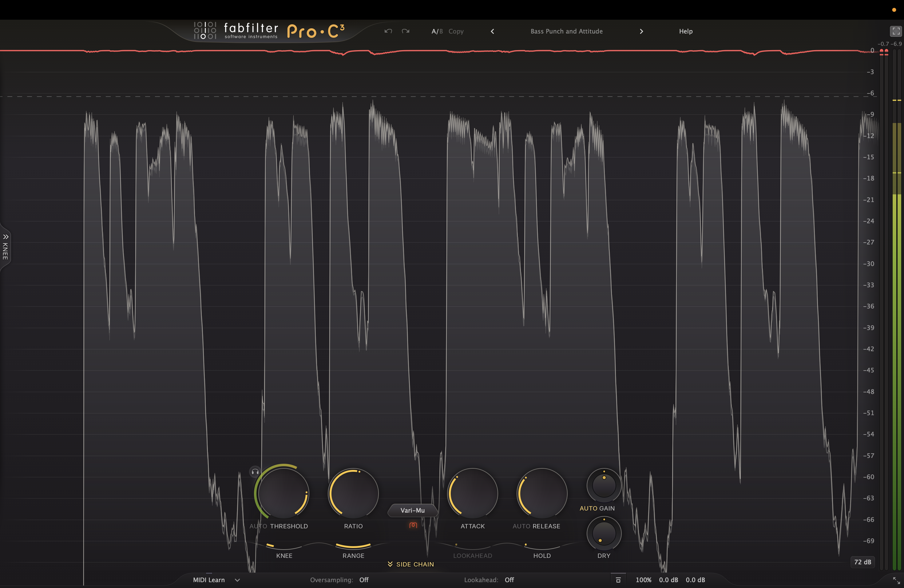904x588 pixels.
Task: Click the resize handle in bottom-right corner
Action: [896, 580]
